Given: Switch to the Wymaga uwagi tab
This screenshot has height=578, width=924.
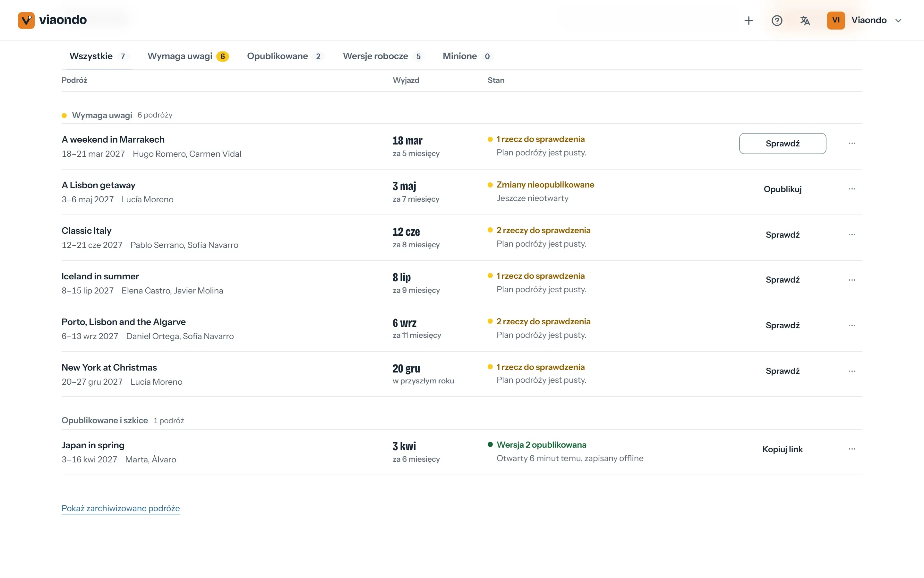Looking at the screenshot, I should tap(188, 56).
